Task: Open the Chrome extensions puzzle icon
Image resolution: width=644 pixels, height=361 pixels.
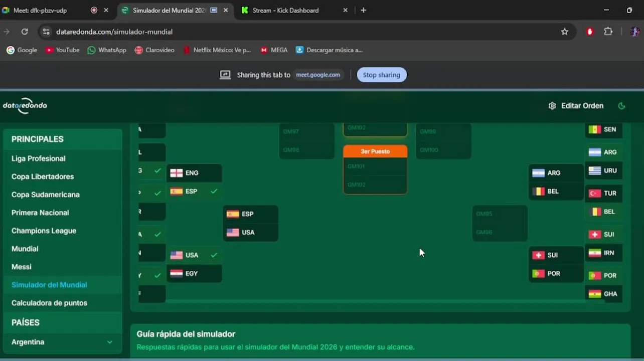Action: 608,32
